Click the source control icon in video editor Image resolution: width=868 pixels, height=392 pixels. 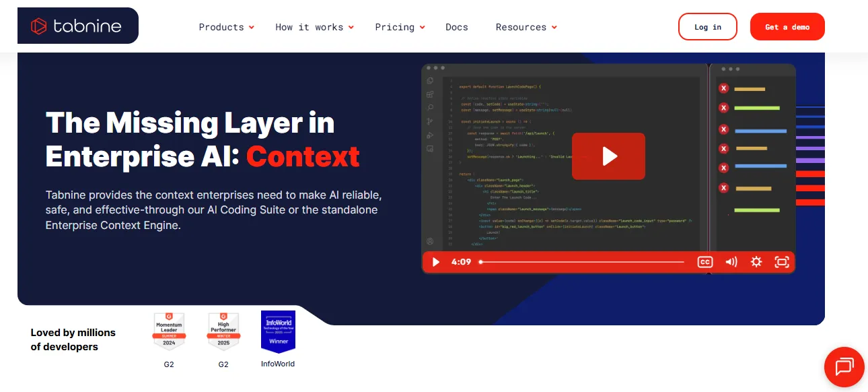click(430, 121)
